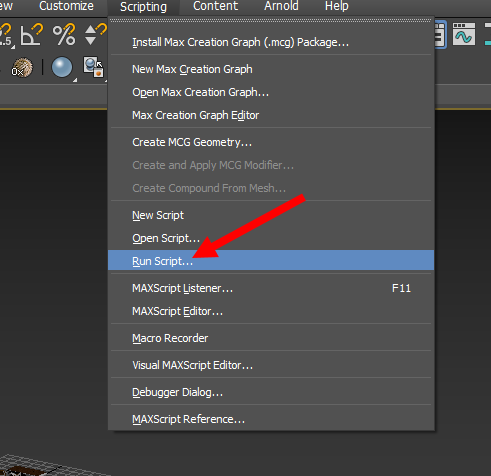This screenshot has width=491, height=476.
Task: Open the Material Editor sphere icon
Action: (62, 67)
